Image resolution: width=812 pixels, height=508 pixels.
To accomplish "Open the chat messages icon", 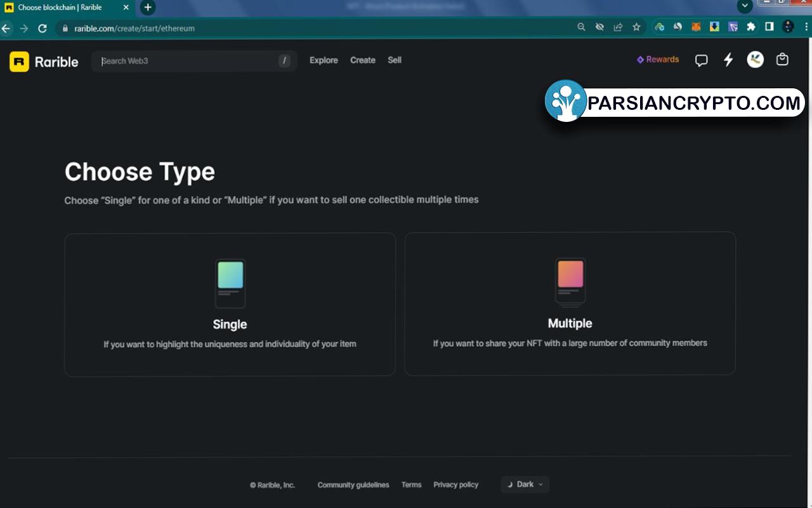I will click(x=701, y=60).
